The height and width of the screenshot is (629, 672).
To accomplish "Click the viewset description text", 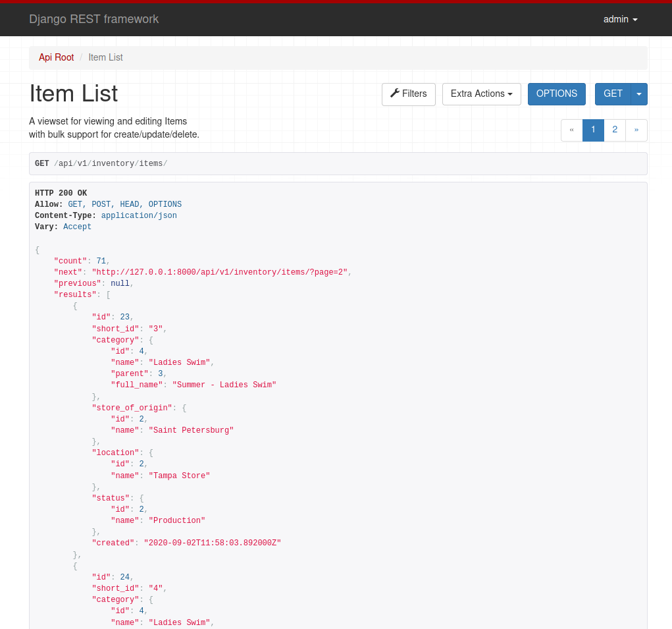I will pos(114,128).
